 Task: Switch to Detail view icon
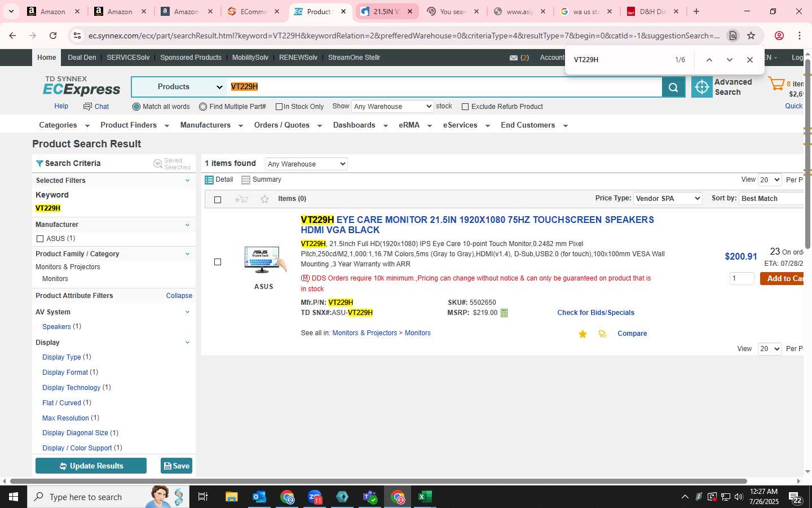pos(209,179)
